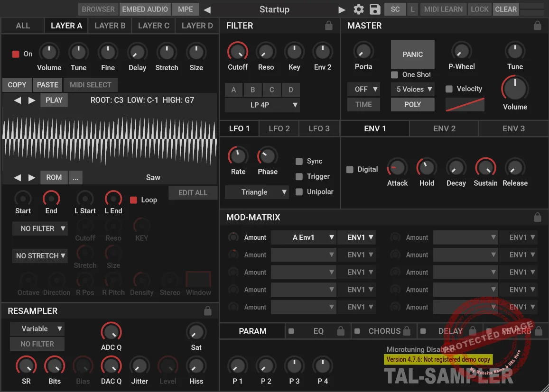Click the BROWSER button
The width and height of the screenshot is (549, 392).
(x=98, y=9)
